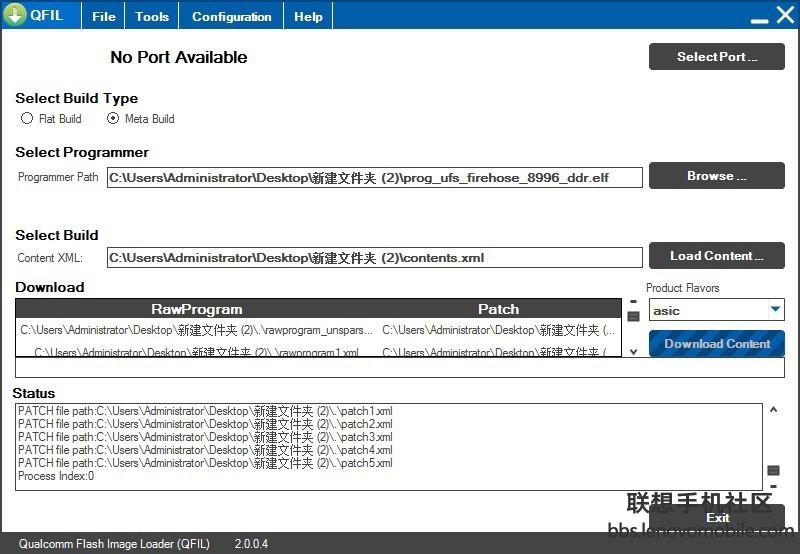Image resolution: width=800 pixels, height=554 pixels.
Task: Click the No Port Available label
Action: tap(179, 57)
